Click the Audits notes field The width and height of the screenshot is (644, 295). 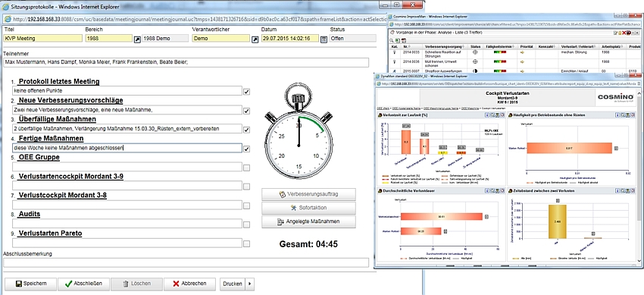tap(127, 224)
